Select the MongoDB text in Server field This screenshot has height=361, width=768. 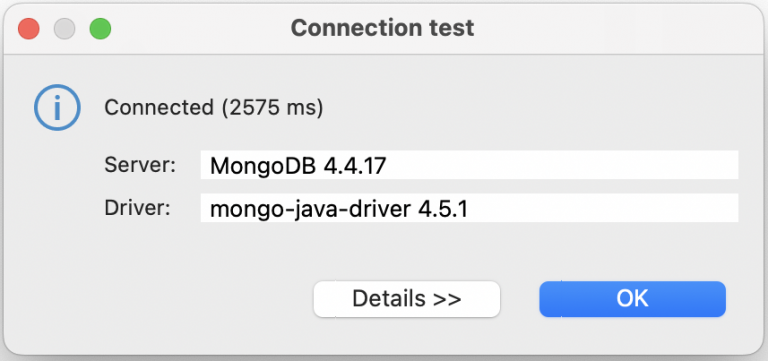pos(264,166)
